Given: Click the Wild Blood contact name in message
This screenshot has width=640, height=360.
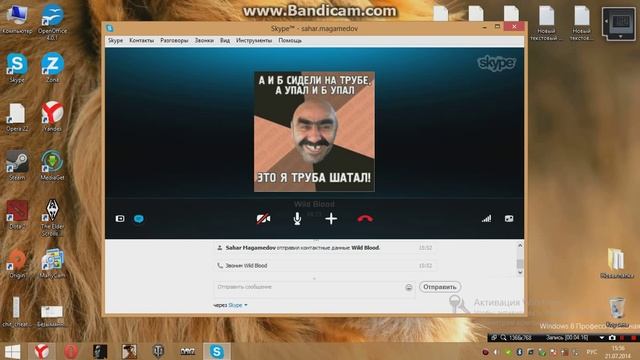Looking at the screenshot, I should [365, 248].
